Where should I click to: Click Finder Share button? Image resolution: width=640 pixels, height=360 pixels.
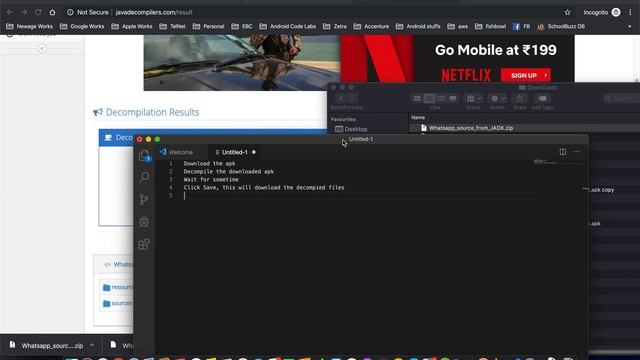point(520,98)
